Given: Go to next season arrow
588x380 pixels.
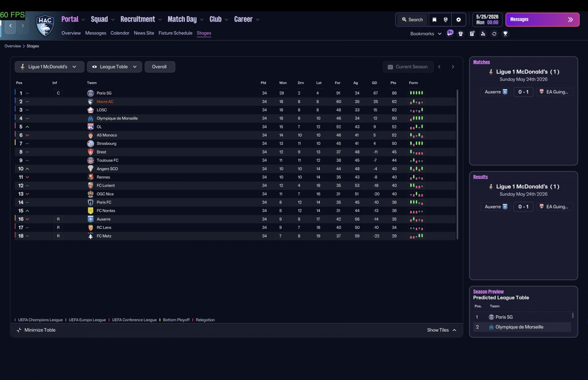Looking at the screenshot, I should (452, 67).
